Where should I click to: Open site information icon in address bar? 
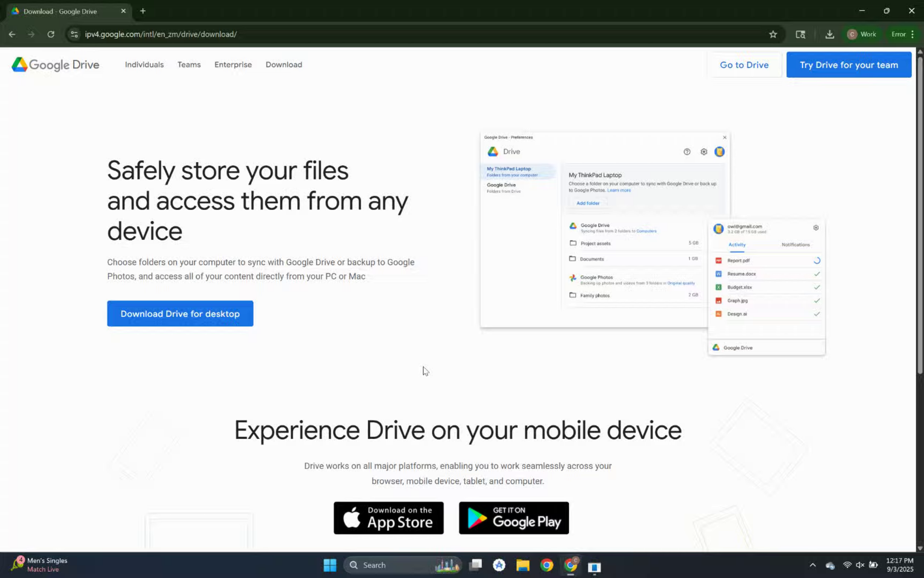74,34
